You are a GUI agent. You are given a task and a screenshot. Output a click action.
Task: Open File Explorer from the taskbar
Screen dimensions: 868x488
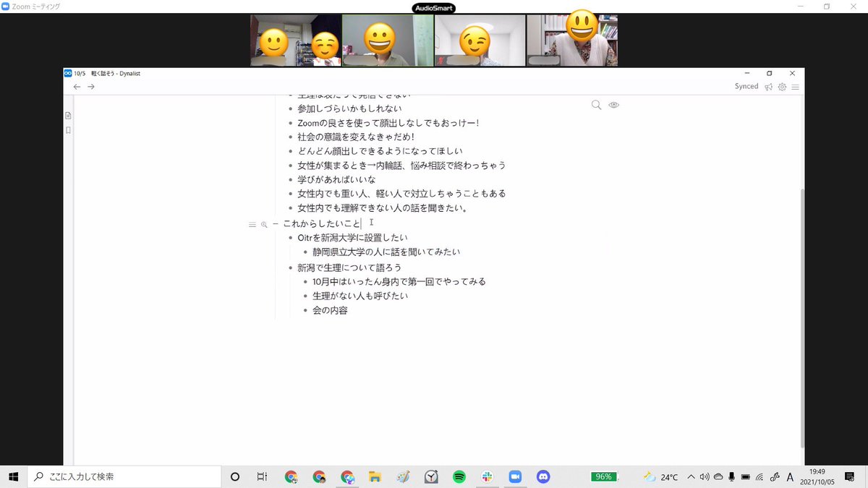point(375,476)
